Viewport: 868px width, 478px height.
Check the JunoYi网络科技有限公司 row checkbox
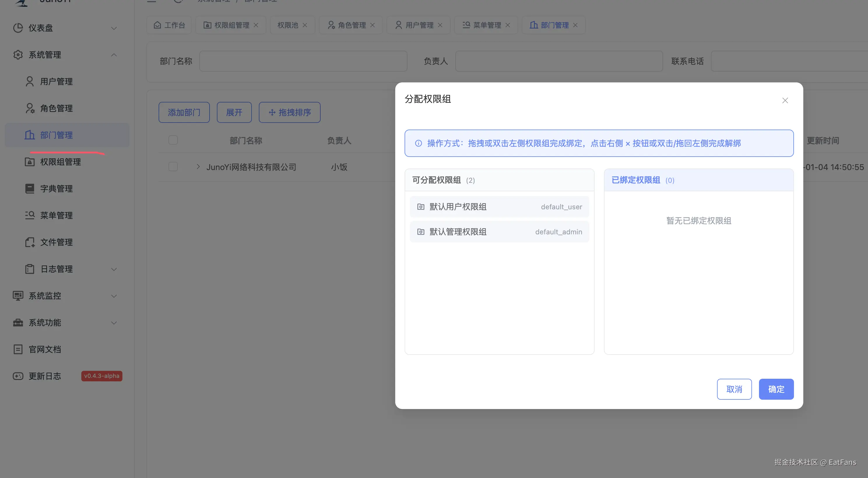(x=173, y=166)
